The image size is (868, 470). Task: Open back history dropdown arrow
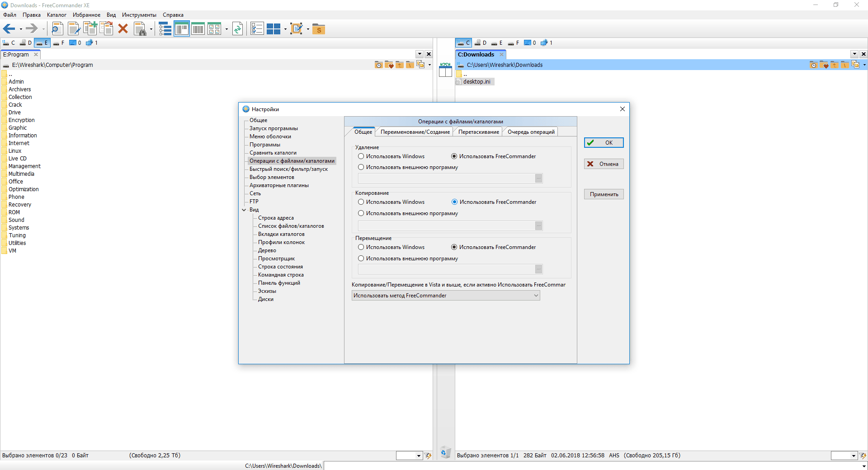click(21, 29)
